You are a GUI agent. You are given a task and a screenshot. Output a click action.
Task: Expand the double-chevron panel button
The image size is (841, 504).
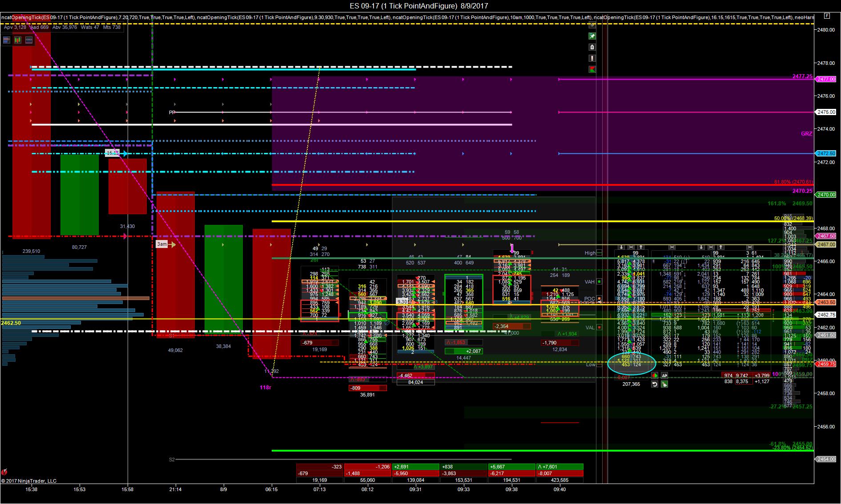592,25
